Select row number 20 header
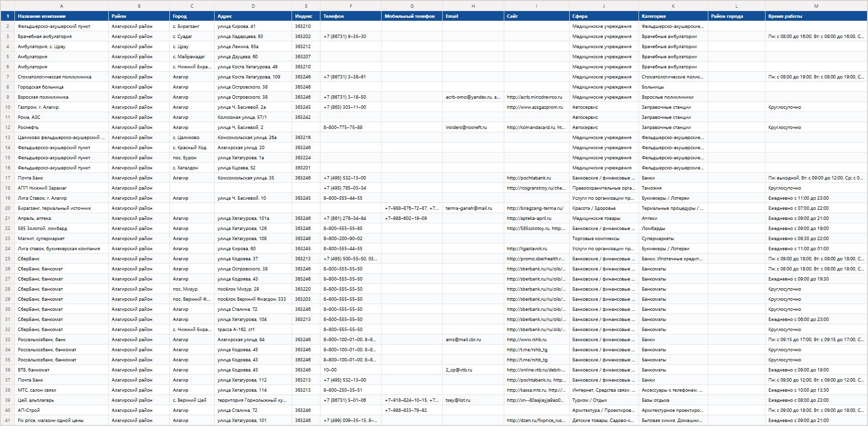This screenshot has height=434, width=868. pyautogui.click(x=7, y=208)
